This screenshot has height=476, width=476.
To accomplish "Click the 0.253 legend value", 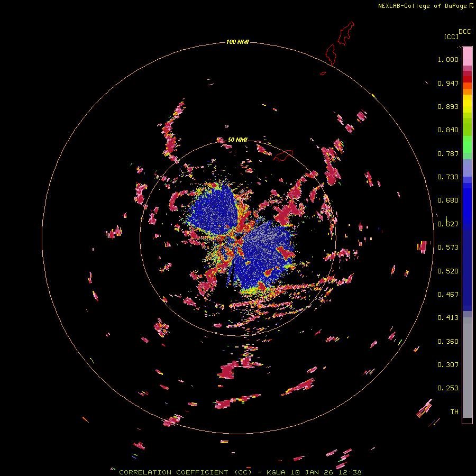I will pos(448,388).
